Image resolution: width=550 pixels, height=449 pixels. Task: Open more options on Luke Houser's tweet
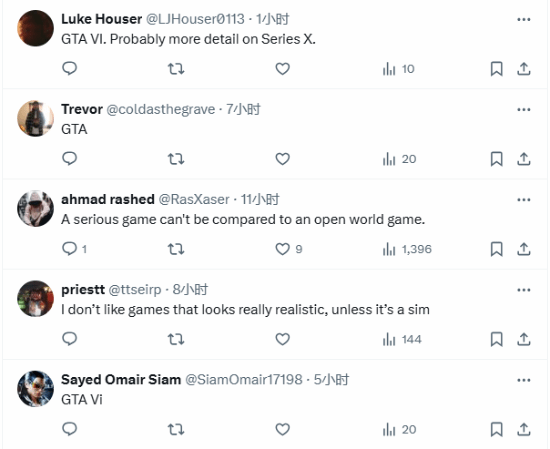coord(523,19)
